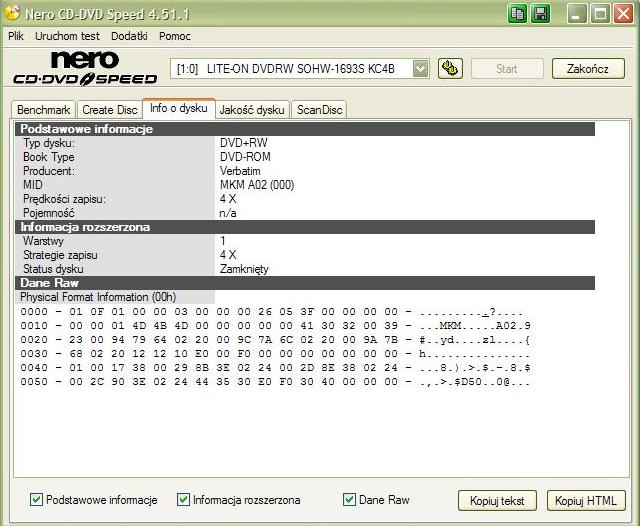Click the Zamknięty disc status value
Screen dimensions: 640x526
click(x=244, y=269)
